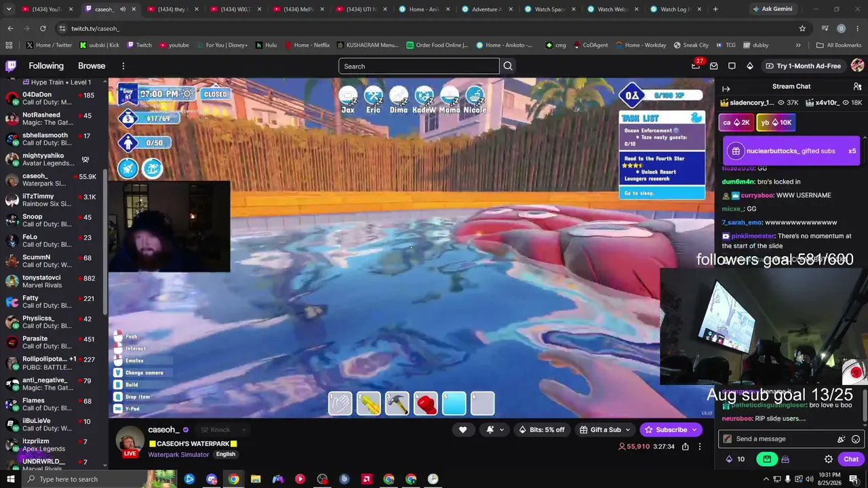Open stream more-options three dots
Viewport: 868px width, 488px height.
pyautogui.click(x=700, y=447)
